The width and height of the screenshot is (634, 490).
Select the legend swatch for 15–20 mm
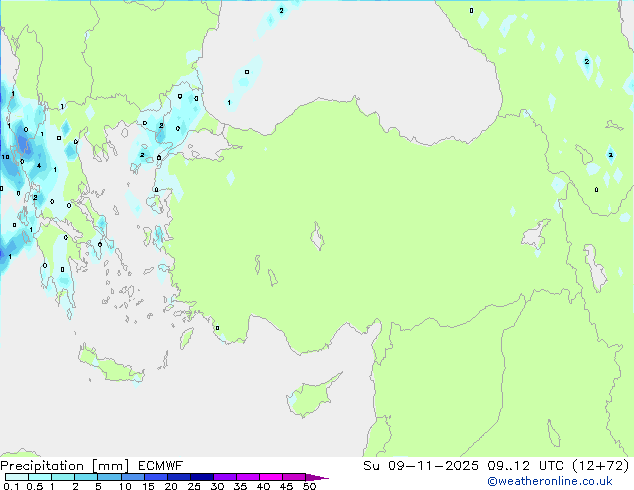tap(156, 477)
